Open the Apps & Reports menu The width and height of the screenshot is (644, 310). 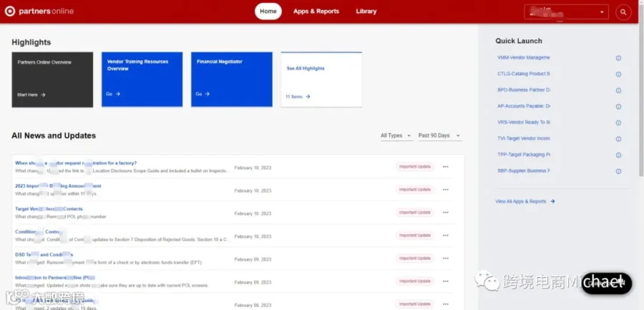[316, 11]
